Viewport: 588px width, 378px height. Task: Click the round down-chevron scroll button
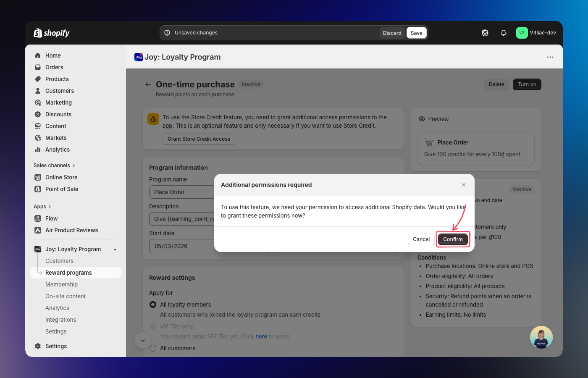[143, 341]
